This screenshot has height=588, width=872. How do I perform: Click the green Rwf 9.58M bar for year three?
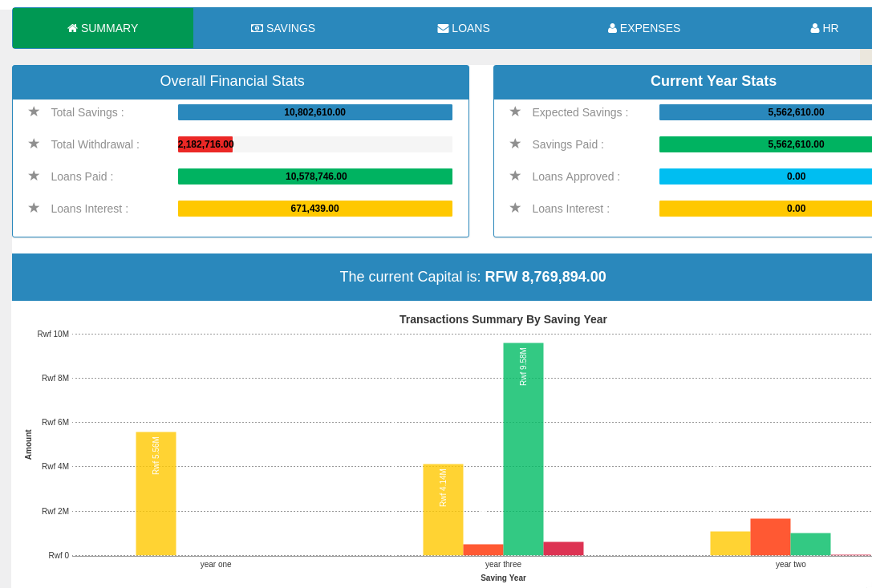tap(523, 449)
